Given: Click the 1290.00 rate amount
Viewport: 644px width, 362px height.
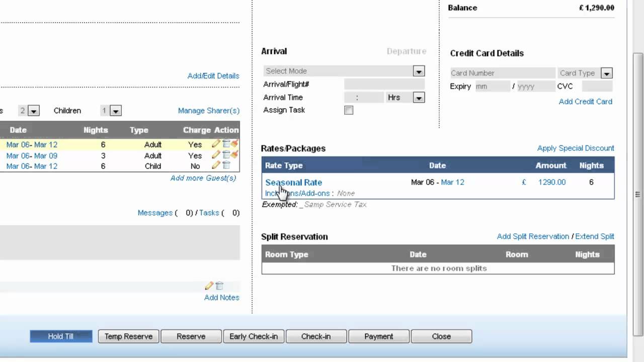Looking at the screenshot, I should click(x=552, y=182).
